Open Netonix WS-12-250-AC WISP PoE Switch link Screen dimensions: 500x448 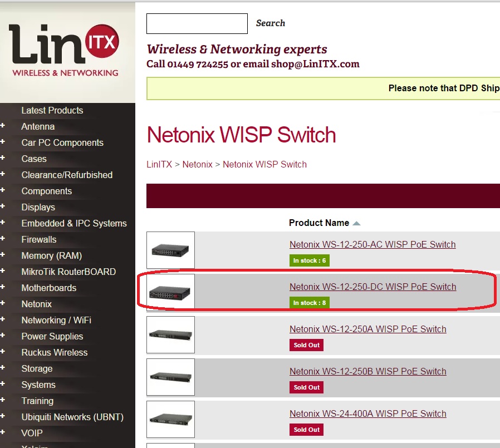click(x=372, y=244)
